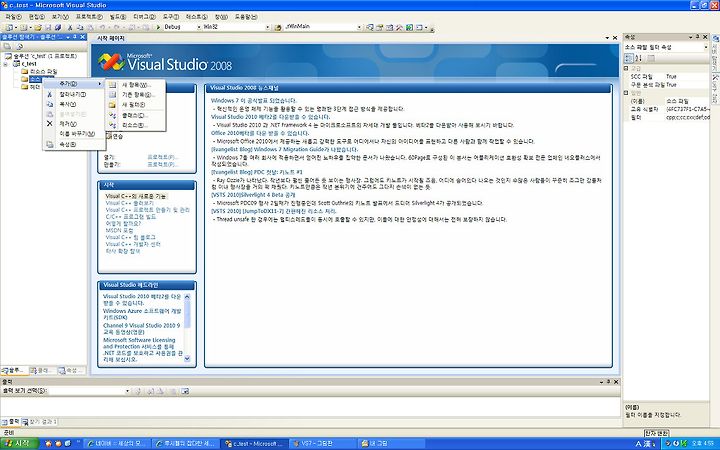Open the Debug configuration dropdown
The image size is (720, 450).
click(199, 27)
